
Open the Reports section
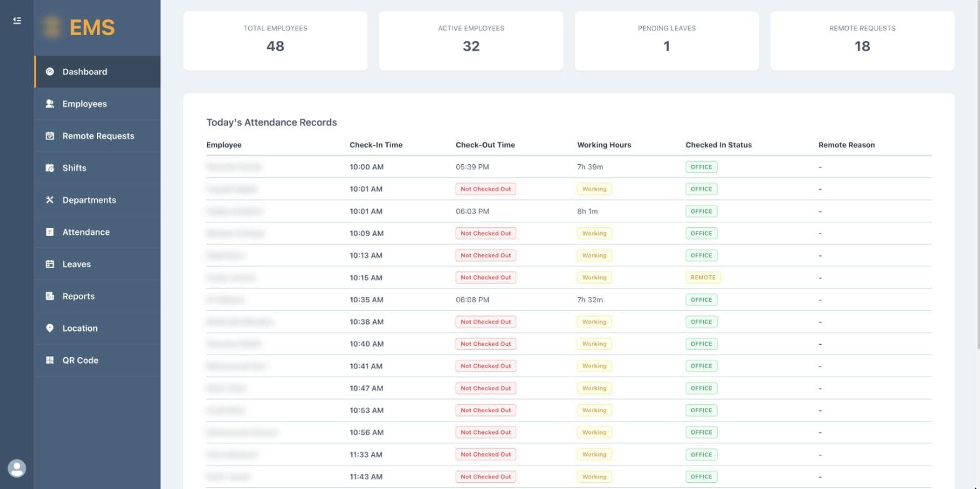click(x=97, y=296)
